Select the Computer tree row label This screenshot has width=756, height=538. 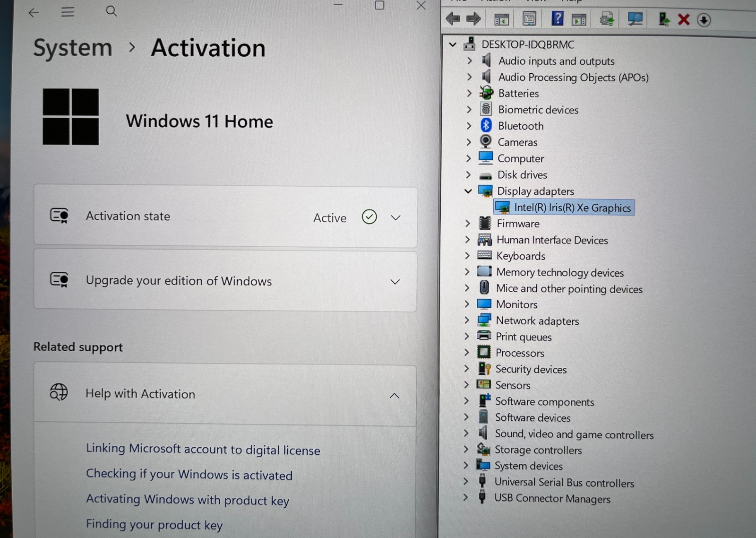(521, 158)
